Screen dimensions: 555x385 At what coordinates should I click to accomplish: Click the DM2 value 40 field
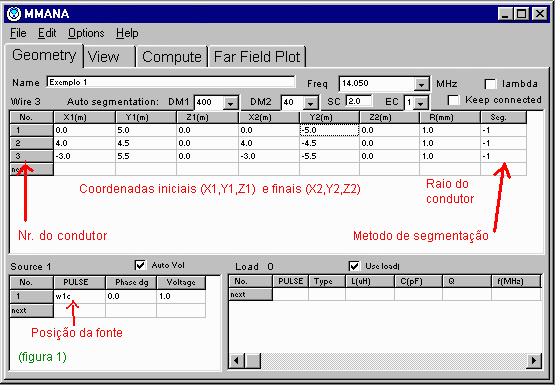[293, 103]
